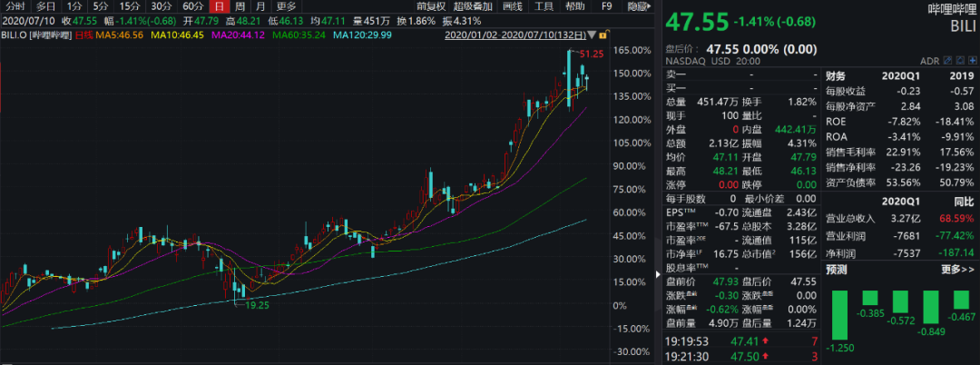The width and height of the screenshot is (980, 365).
Task: Click the BILI.O [哔哩哔哩] chart title
Action: (37, 35)
